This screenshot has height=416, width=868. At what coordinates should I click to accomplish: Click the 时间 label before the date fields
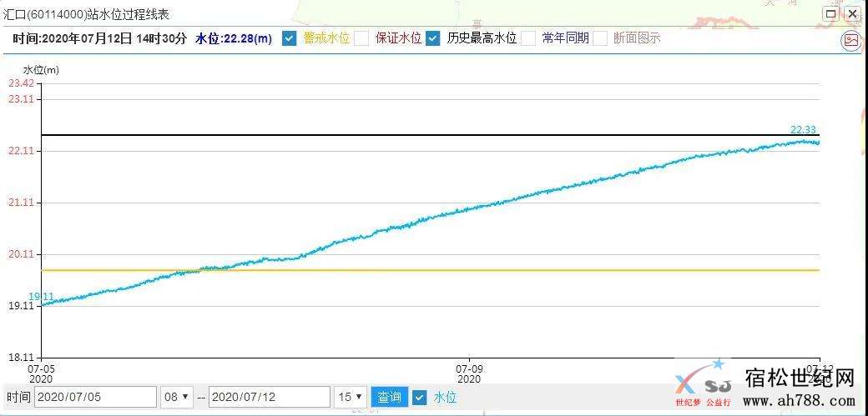click(x=18, y=397)
